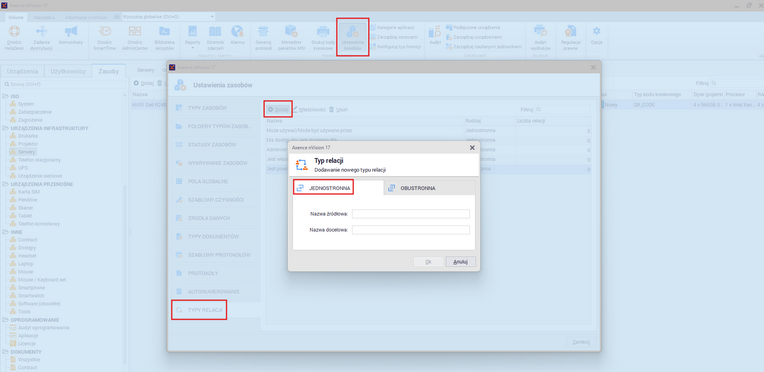Click Konfiguruj typ licencji in the ribbon
The width and height of the screenshot is (764, 372).
click(395, 46)
